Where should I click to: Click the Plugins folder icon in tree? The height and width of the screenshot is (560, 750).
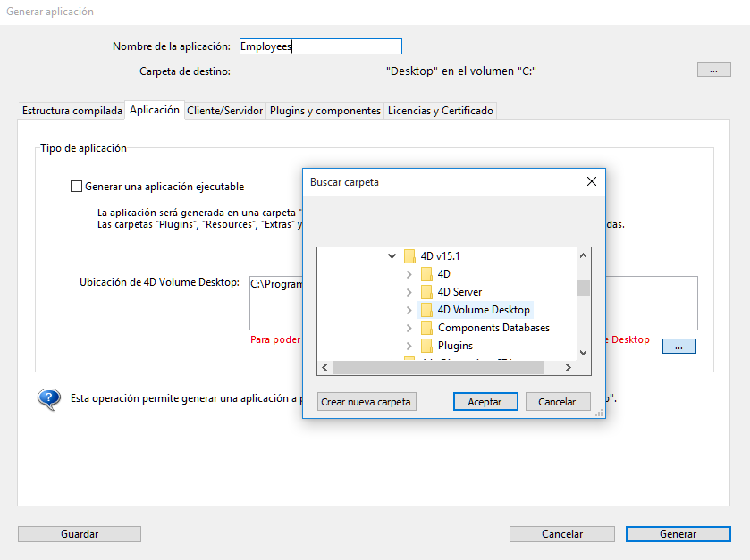coord(426,346)
